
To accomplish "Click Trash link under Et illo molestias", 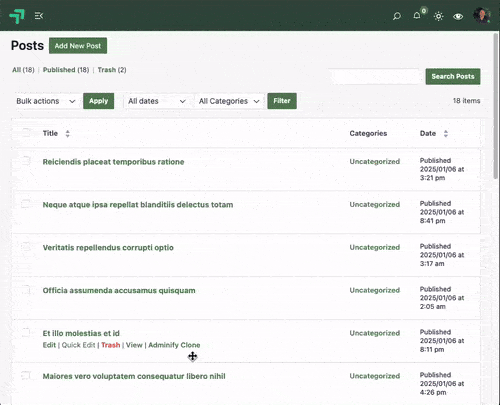I will click(x=111, y=345).
